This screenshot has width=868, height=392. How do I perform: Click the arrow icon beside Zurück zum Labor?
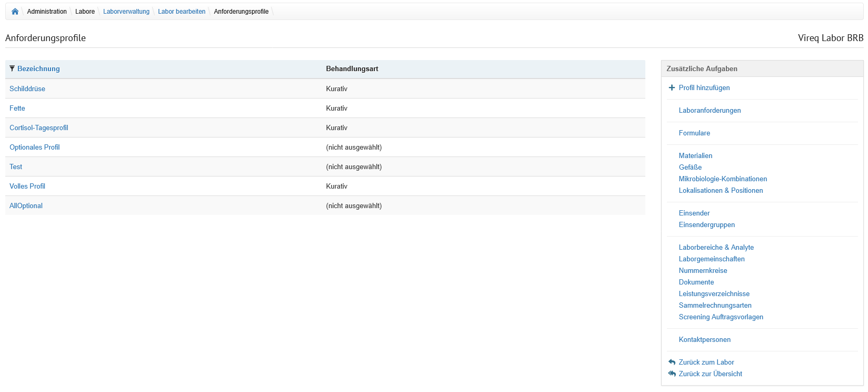[x=672, y=362]
